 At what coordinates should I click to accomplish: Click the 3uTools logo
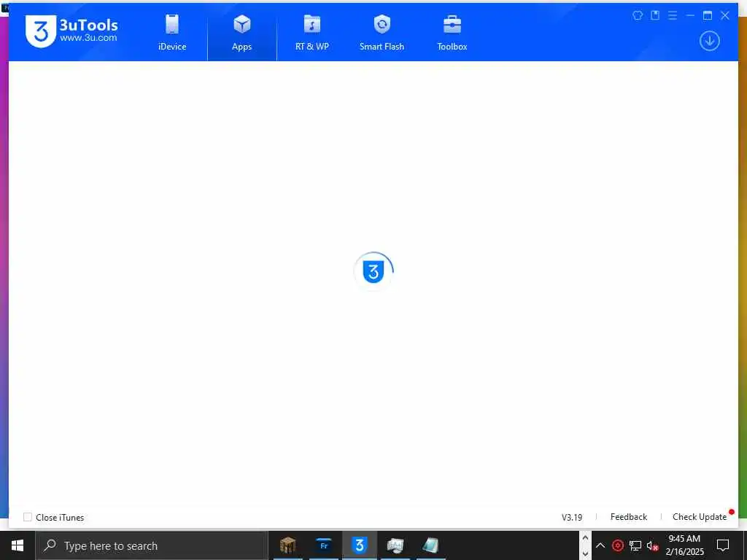click(x=71, y=31)
